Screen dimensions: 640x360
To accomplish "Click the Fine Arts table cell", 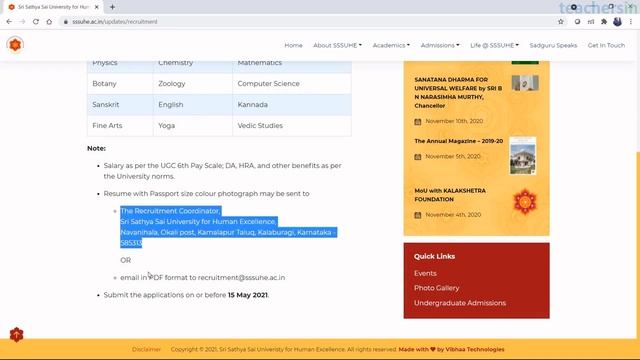I will click(120, 126).
